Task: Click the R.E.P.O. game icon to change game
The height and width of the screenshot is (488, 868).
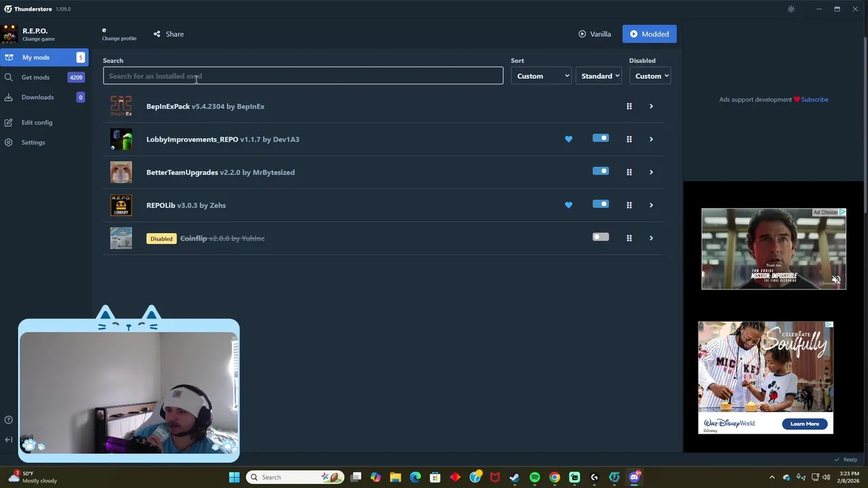Action: click(x=9, y=34)
